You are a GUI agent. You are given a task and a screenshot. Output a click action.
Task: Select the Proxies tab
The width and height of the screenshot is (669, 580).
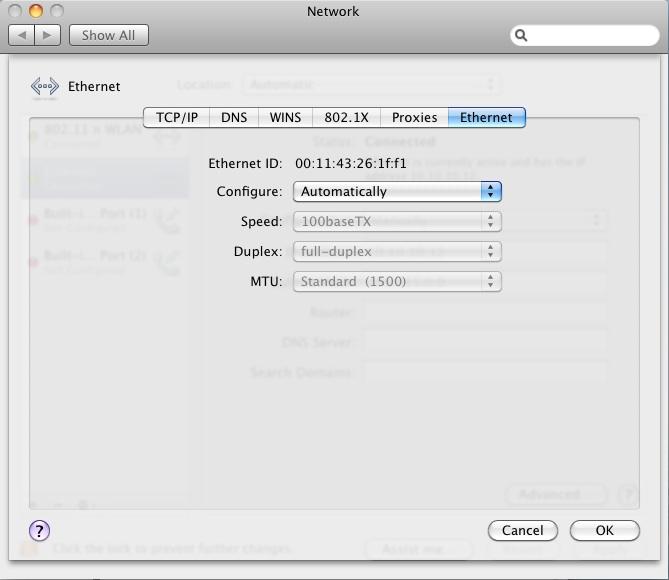pos(414,117)
